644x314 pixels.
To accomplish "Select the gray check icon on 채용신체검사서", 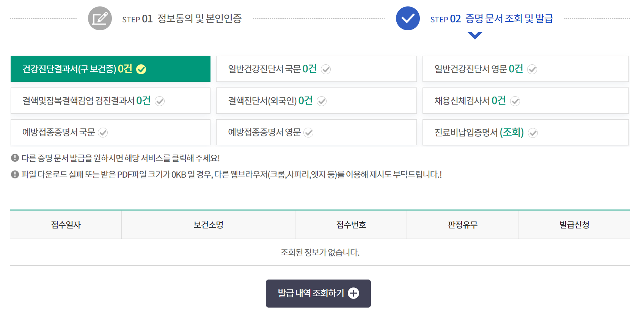I will click(x=515, y=101).
